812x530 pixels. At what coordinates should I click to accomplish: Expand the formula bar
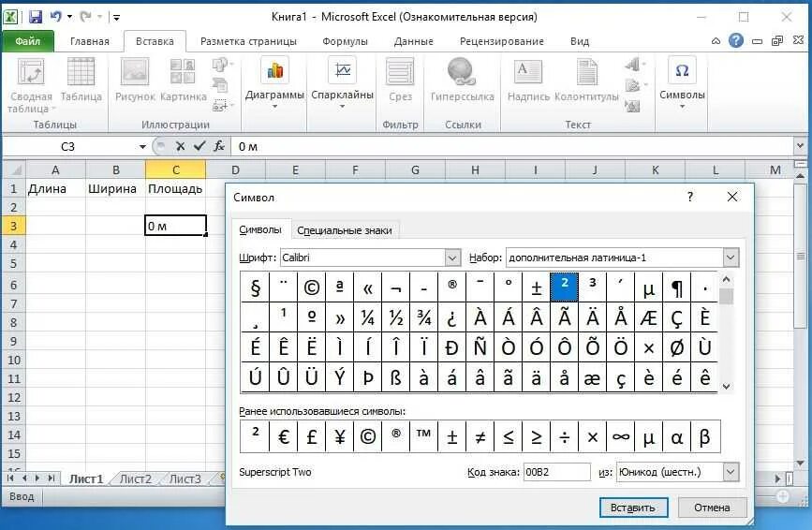point(800,146)
